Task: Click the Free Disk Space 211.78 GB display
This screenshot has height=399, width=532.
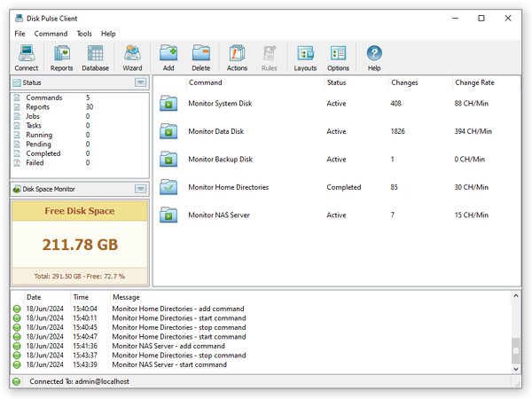Action: 80,245
